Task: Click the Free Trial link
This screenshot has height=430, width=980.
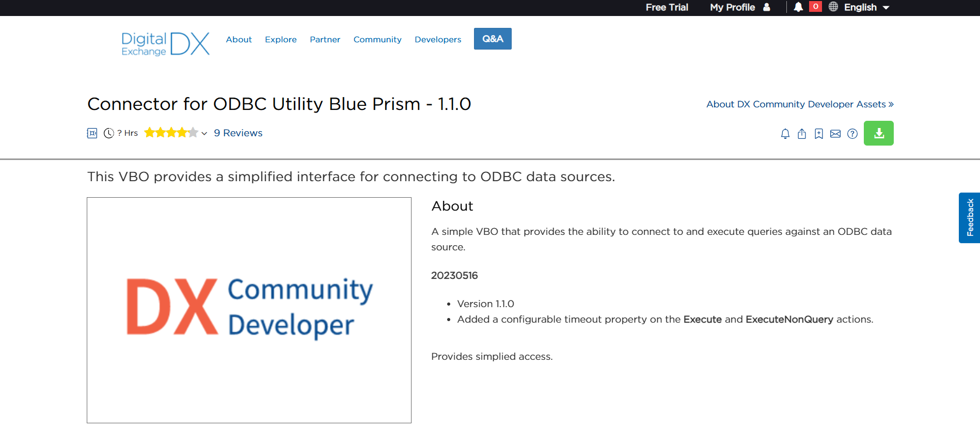Action: click(667, 7)
